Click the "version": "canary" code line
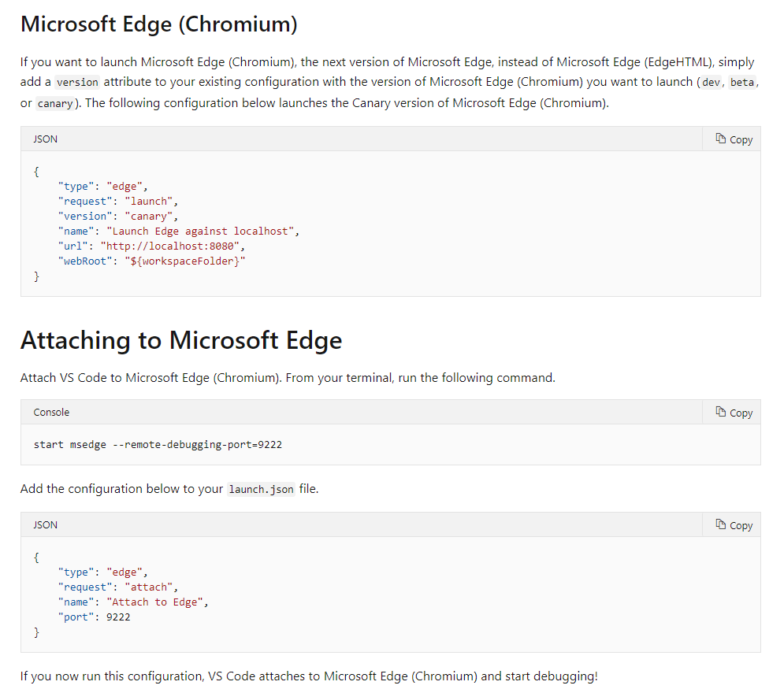Viewport: 784px width, 689px height. pyautogui.click(x=118, y=217)
